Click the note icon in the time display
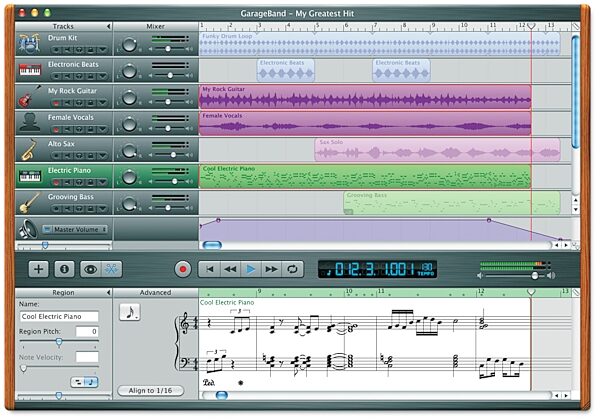600x420 pixels. 329,272
